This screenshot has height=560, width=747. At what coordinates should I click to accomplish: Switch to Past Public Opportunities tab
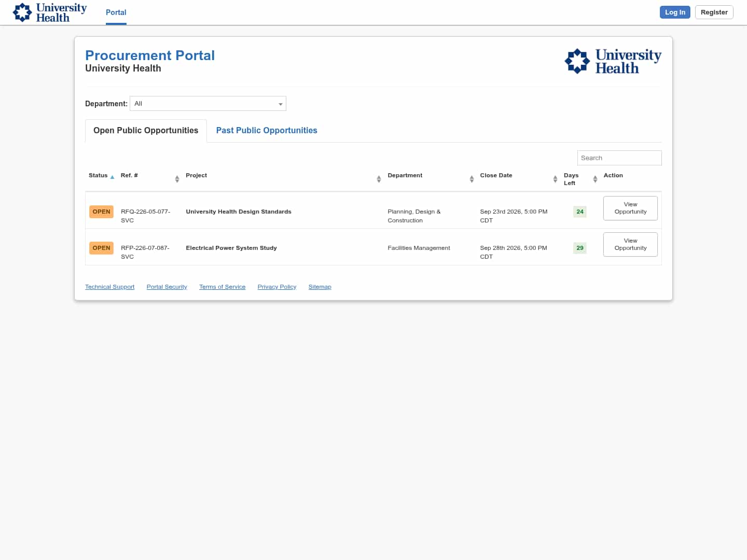tap(267, 131)
